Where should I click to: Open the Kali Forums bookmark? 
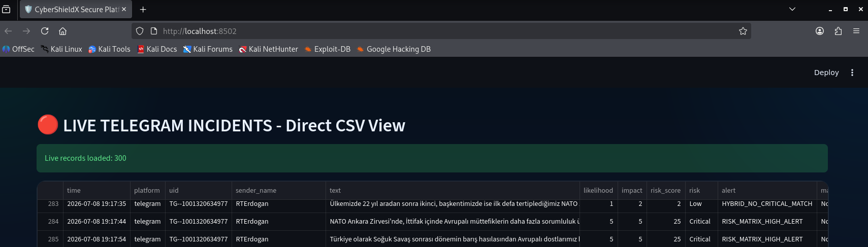click(x=208, y=49)
